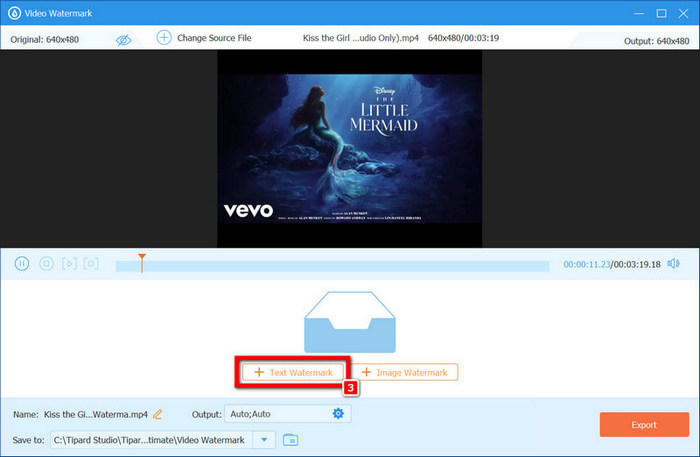
Task: Click the video preview thumbnail
Action: (350, 149)
